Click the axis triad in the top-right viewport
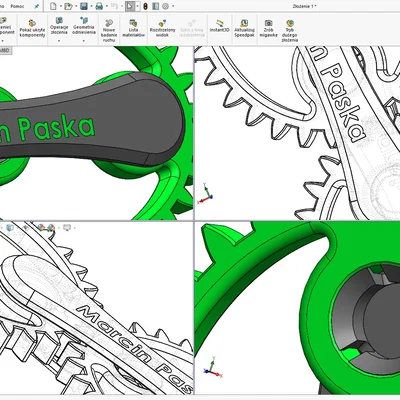Image resolution: width=400 pixels, height=400 pixels. [205, 194]
